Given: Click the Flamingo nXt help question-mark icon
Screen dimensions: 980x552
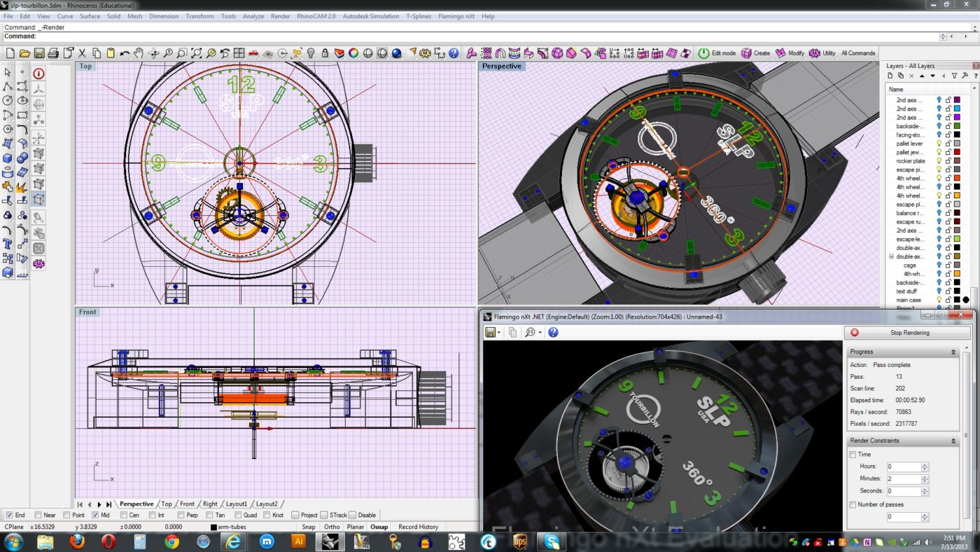Looking at the screenshot, I should point(553,332).
